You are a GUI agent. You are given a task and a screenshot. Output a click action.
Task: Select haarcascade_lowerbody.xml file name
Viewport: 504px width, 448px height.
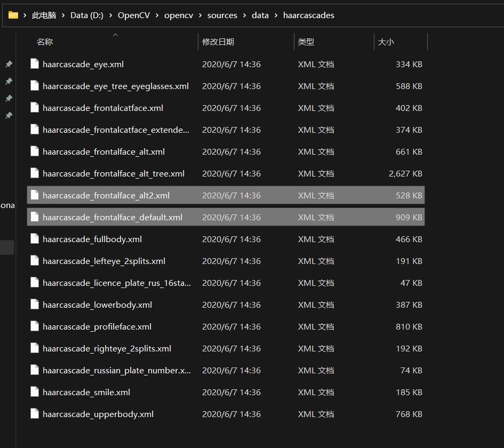click(x=98, y=305)
